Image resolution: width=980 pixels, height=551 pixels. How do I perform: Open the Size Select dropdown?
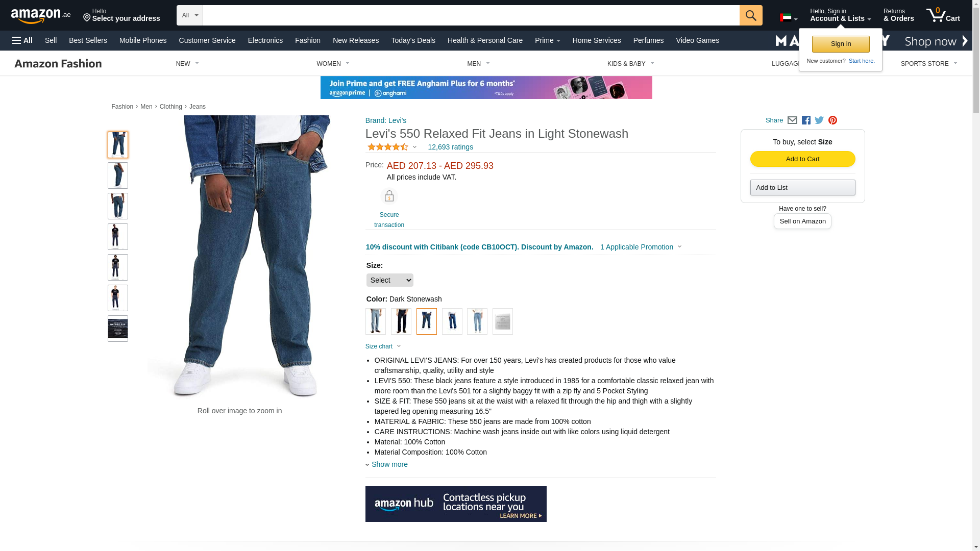(390, 280)
